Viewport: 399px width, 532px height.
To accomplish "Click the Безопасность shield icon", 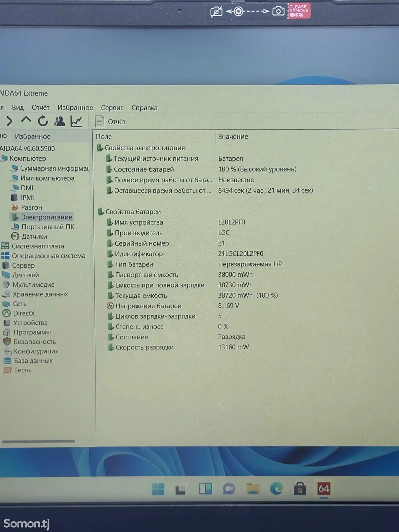I will pos(7,342).
